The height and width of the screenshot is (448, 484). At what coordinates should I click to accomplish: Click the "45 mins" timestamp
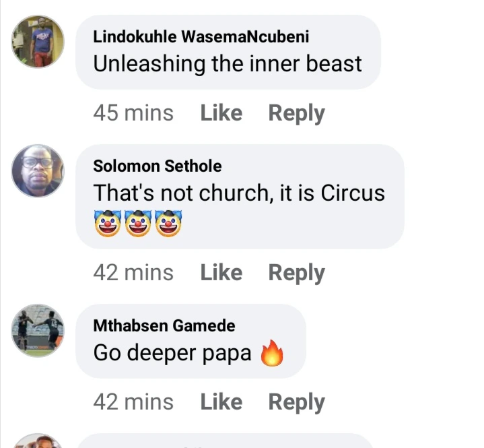click(x=133, y=113)
